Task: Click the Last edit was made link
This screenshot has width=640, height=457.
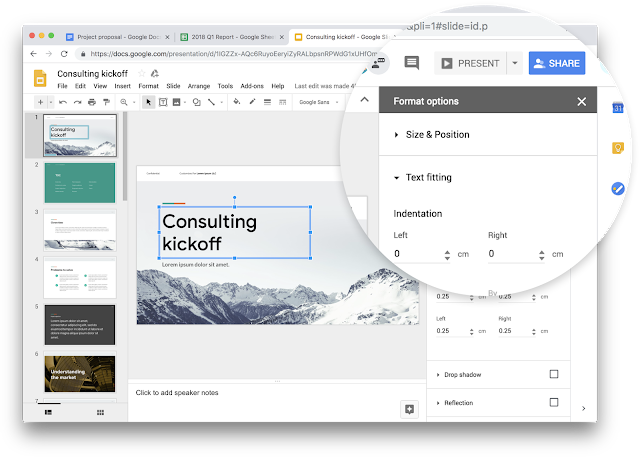Action: pyautogui.click(x=325, y=86)
